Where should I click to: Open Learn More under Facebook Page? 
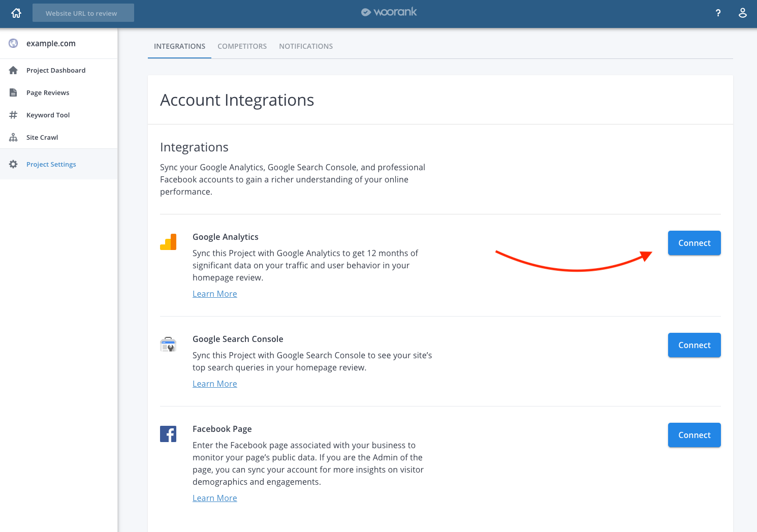(x=215, y=498)
